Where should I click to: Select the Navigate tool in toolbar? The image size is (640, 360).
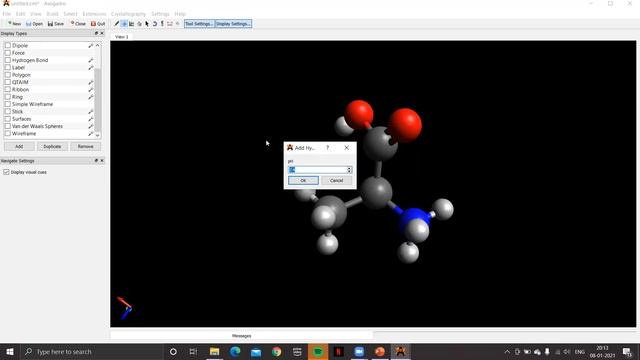tap(124, 24)
